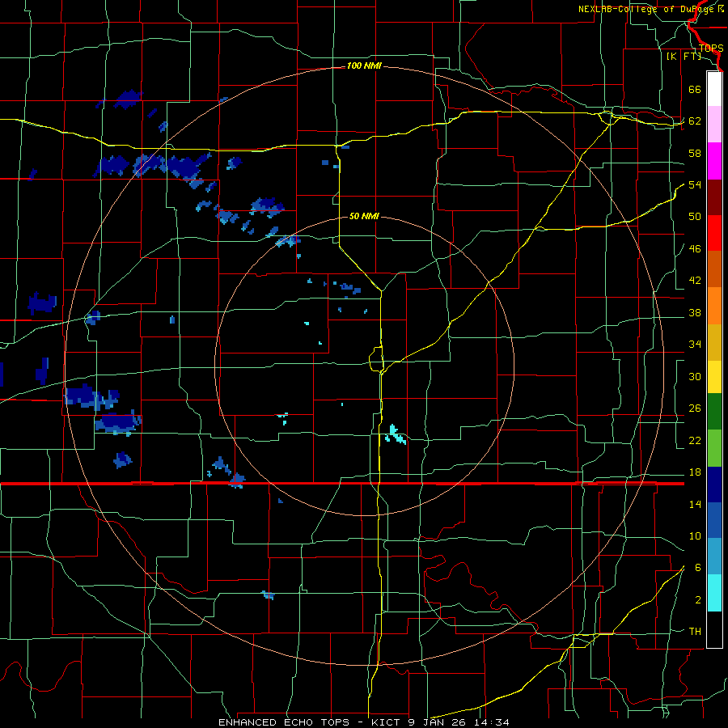Select the bright orange legend swatch

click(714, 306)
